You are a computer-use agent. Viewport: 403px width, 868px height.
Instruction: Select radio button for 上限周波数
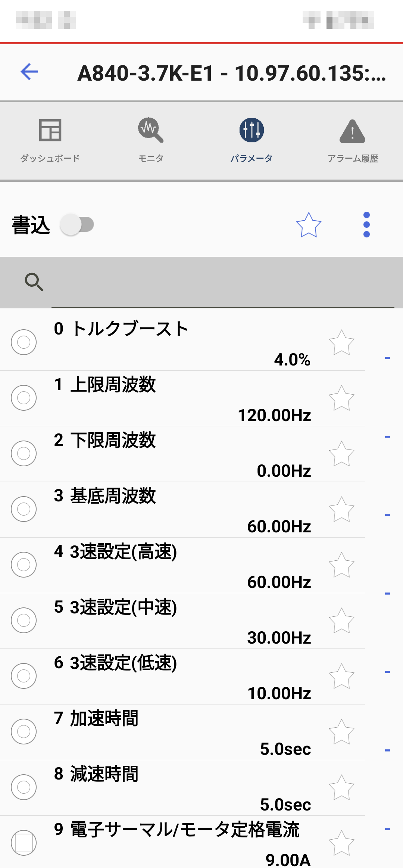pyautogui.click(x=24, y=398)
